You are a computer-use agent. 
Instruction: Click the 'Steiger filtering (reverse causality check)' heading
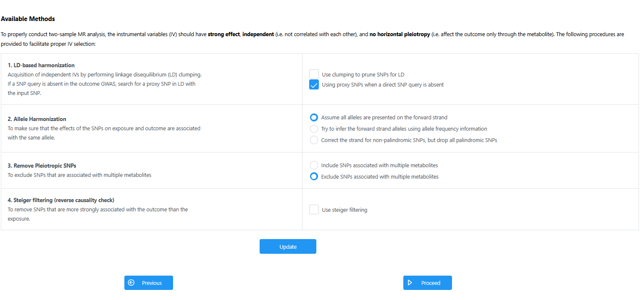(61, 200)
